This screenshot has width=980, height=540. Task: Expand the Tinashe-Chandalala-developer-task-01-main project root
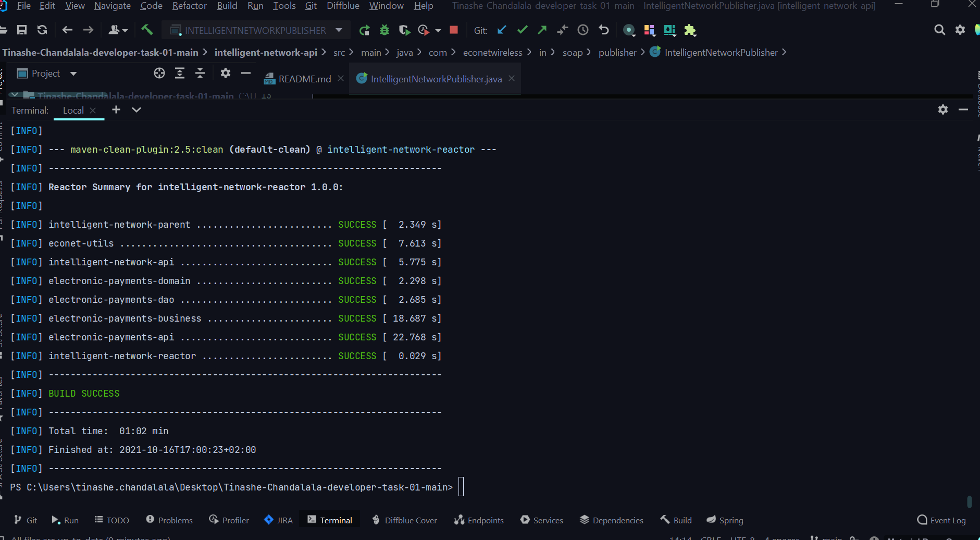click(x=14, y=94)
